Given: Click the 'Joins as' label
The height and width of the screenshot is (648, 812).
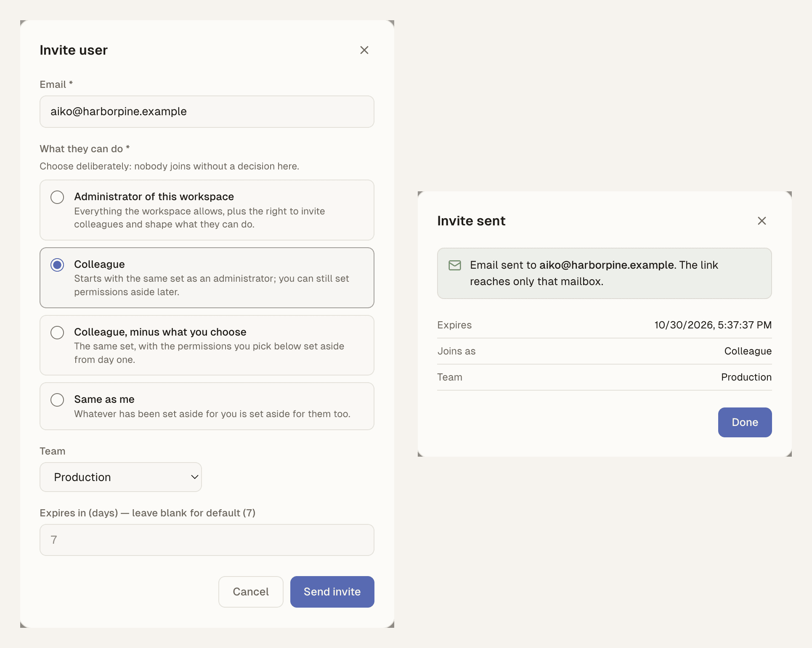Looking at the screenshot, I should tap(456, 351).
